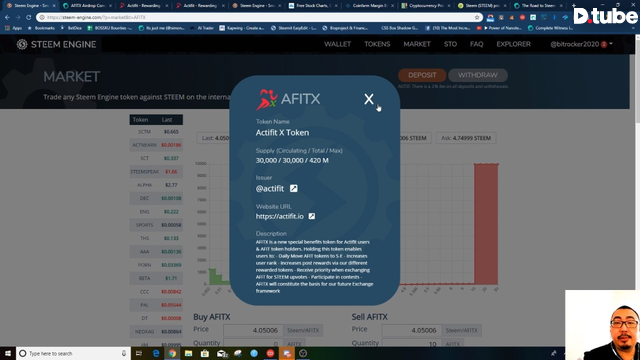
Task: Open the Mail app on the taskbar
Action: click(x=222, y=353)
